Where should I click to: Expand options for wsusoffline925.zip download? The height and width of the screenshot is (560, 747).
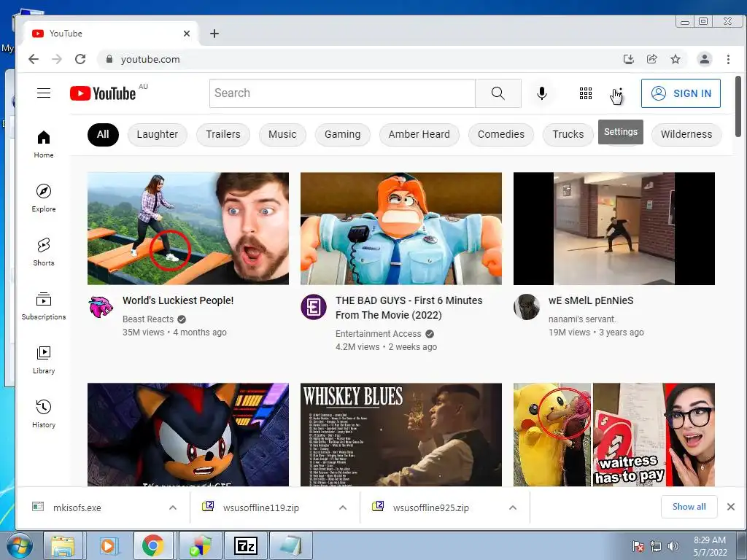tap(513, 507)
